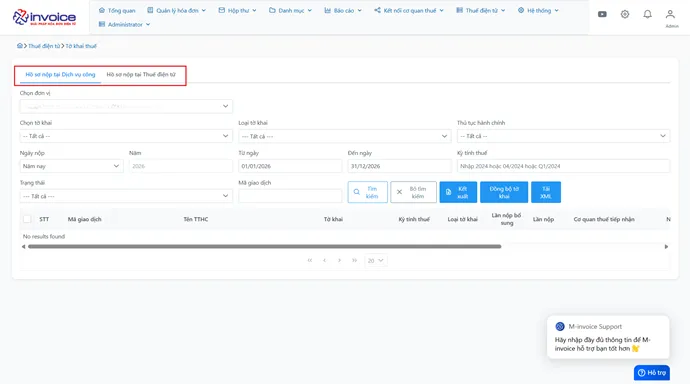Open the video tutorial icon in header
The image size is (690, 384).
[602, 15]
